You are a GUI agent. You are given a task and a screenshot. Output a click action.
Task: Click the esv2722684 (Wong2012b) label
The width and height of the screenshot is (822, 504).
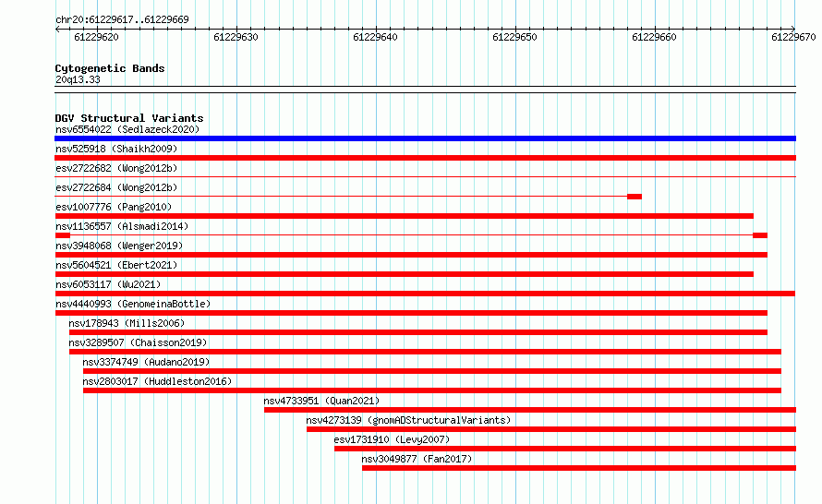(116, 187)
